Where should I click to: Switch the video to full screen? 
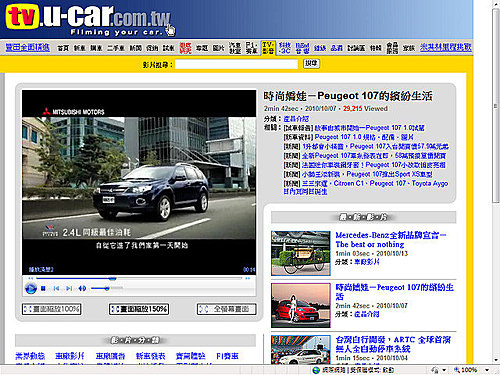(x=227, y=309)
